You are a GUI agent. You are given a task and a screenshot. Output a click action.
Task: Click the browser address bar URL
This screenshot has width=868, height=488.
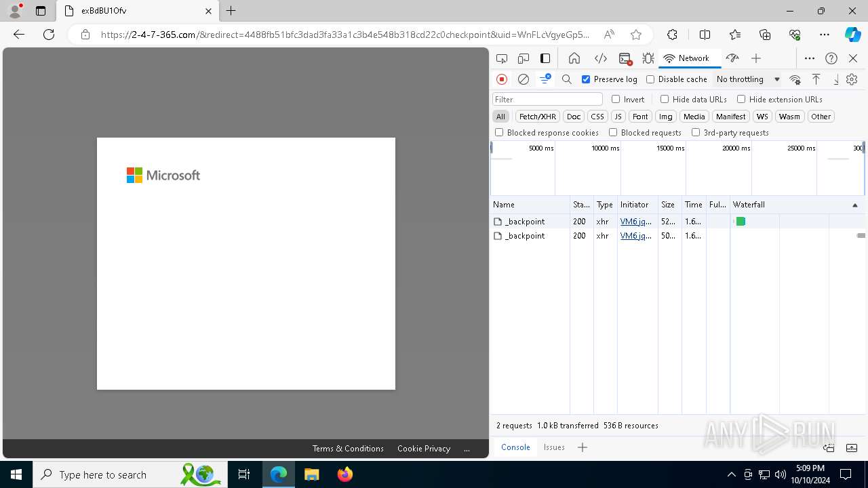coord(344,35)
